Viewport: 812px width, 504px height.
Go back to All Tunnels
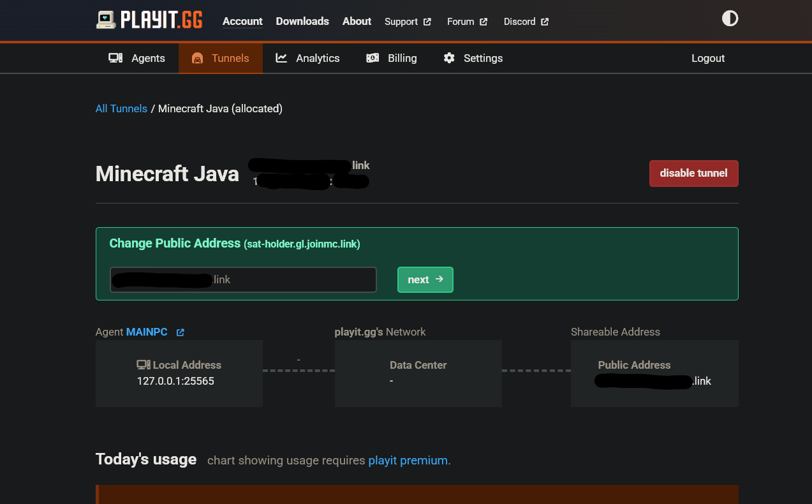(x=121, y=108)
